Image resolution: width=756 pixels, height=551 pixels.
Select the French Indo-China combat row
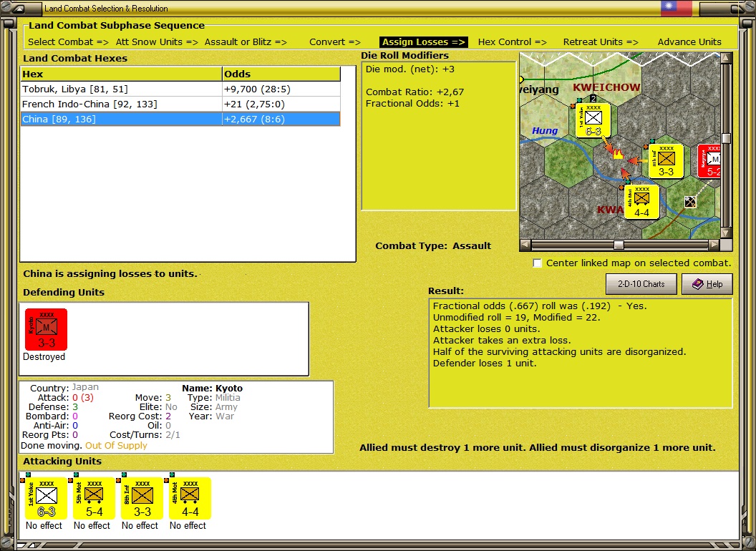(122, 104)
